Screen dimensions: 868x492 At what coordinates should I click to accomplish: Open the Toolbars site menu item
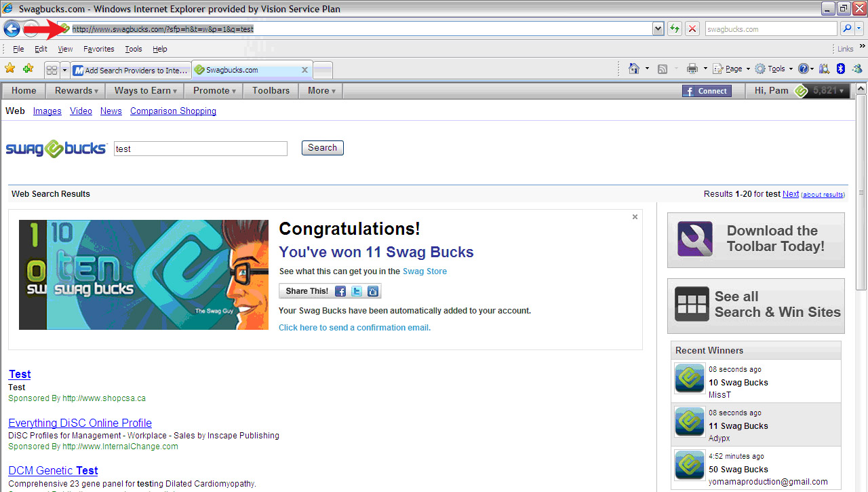coord(271,90)
